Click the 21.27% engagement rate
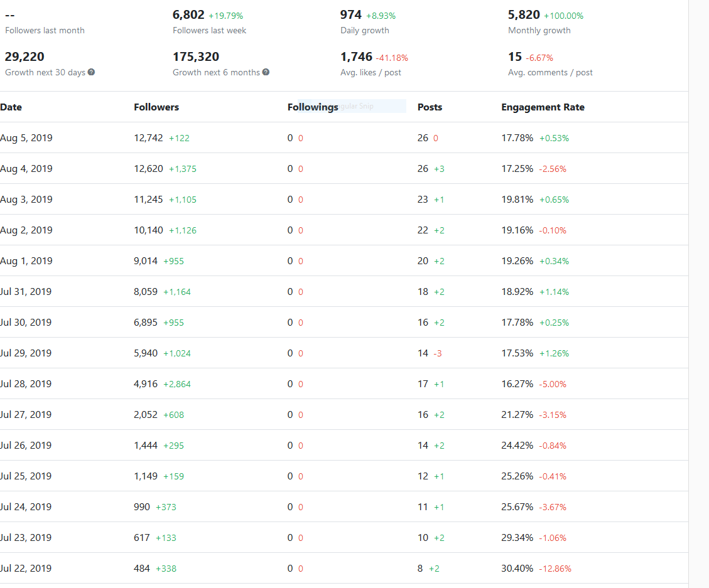The image size is (709, 588). click(x=517, y=414)
